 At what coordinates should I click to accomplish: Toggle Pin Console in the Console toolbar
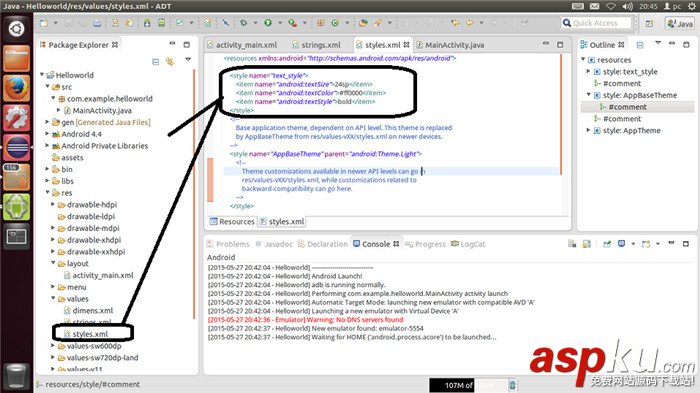pyautogui.click(x=607, y=244)
